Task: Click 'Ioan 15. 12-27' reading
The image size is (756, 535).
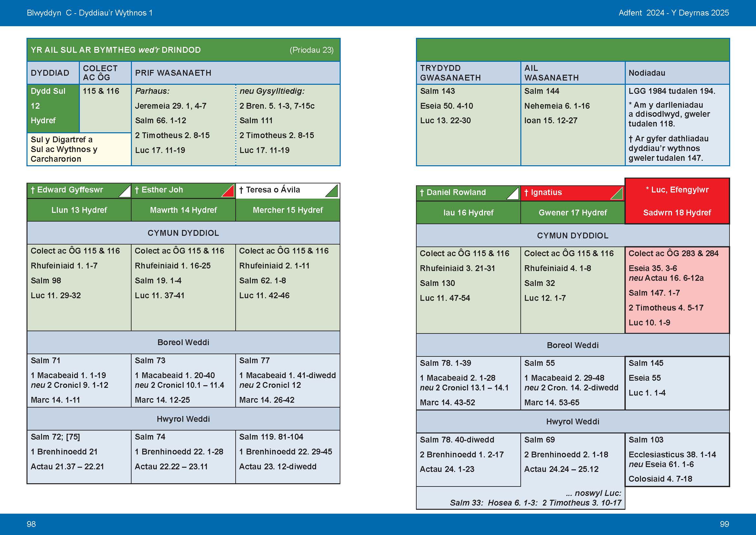Action: point(550,121)
